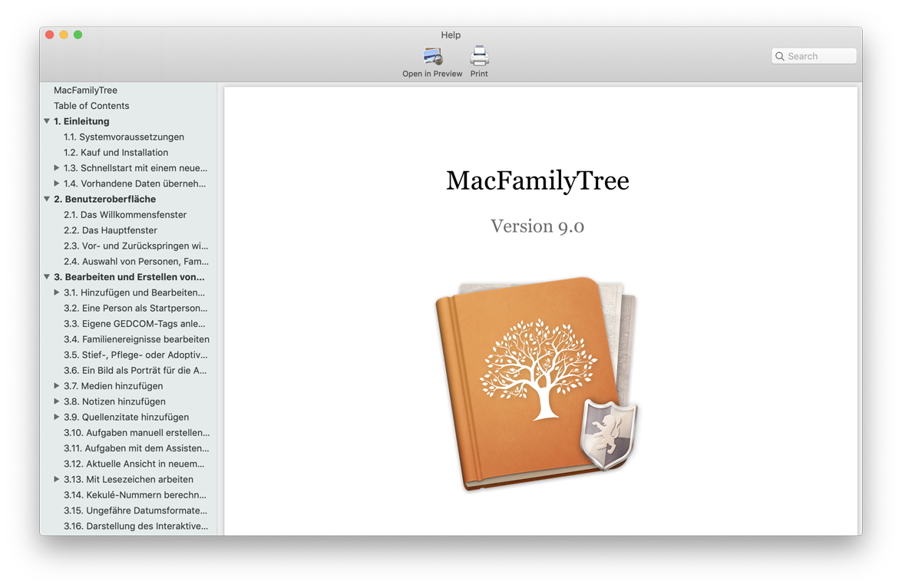This screenshot has width=902, height=588.
Task: Expand 1.3. Schnellstart mit einem neue...
Action: tap(56, 168)
